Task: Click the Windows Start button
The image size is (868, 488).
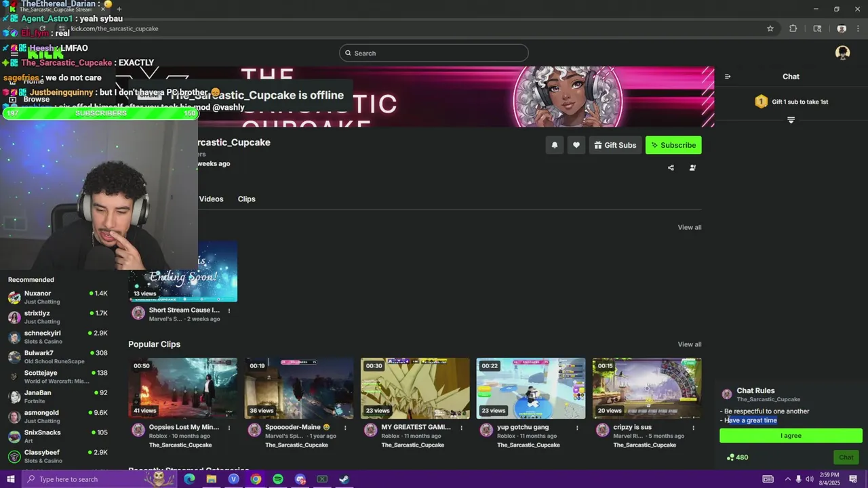Action: point(10,479)
